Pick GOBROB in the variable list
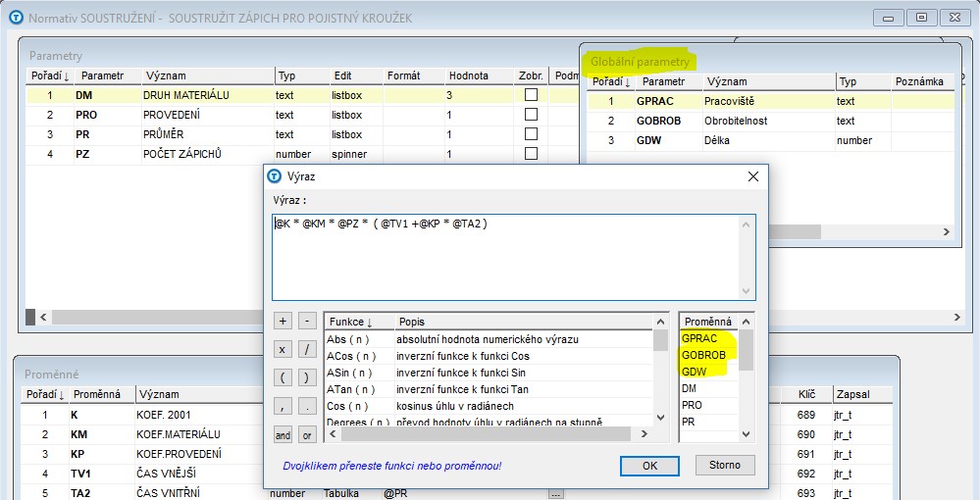The image size is (980, 500). [x=708, y=355]
